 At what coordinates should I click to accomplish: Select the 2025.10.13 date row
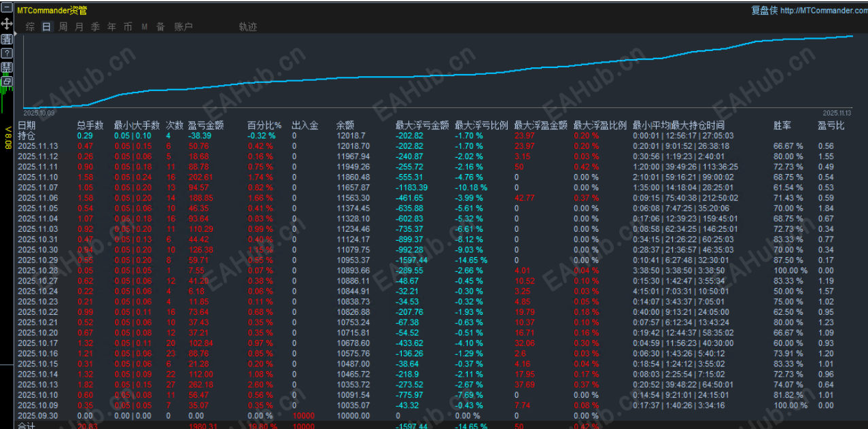pos(37,384)
